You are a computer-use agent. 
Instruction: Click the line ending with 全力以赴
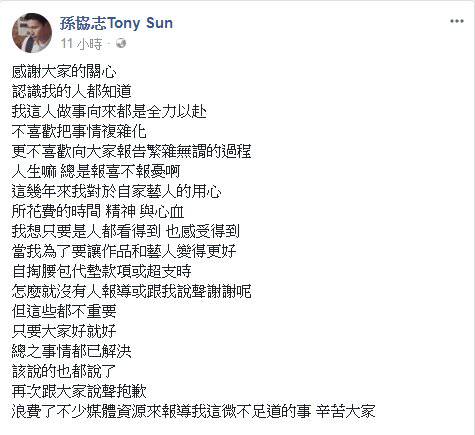tap(109, 112)
